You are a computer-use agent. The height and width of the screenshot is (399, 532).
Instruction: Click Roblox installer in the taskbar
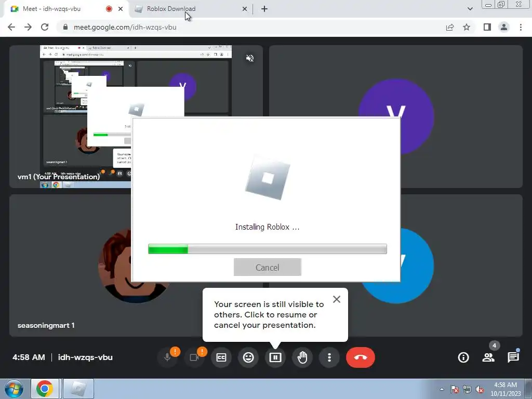78,389
